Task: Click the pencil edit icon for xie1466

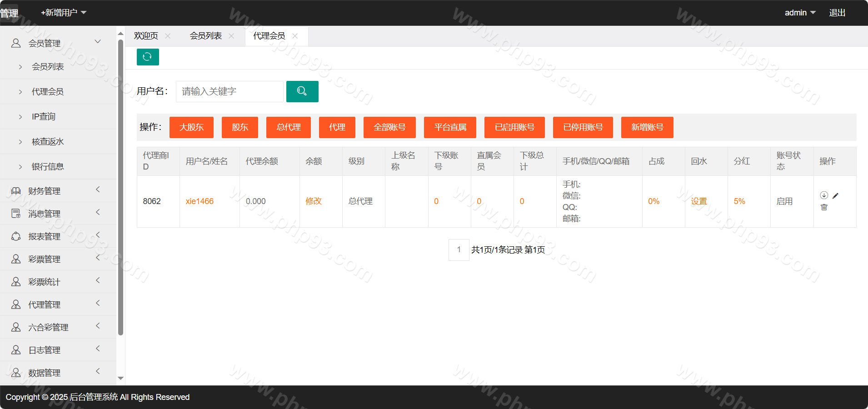Action: (835, 195)
